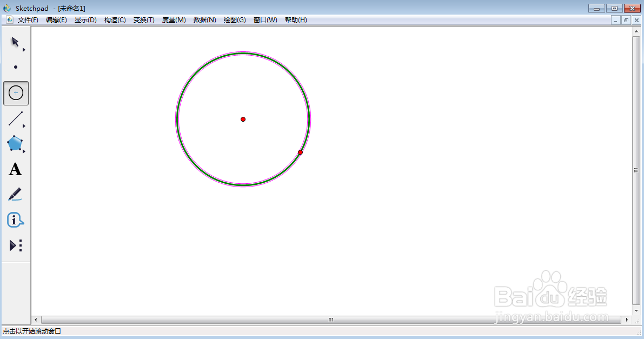Select the Polygon tool
Image resolution: width=644 pixels, height=339 pixels.
(x=15, y=143)
